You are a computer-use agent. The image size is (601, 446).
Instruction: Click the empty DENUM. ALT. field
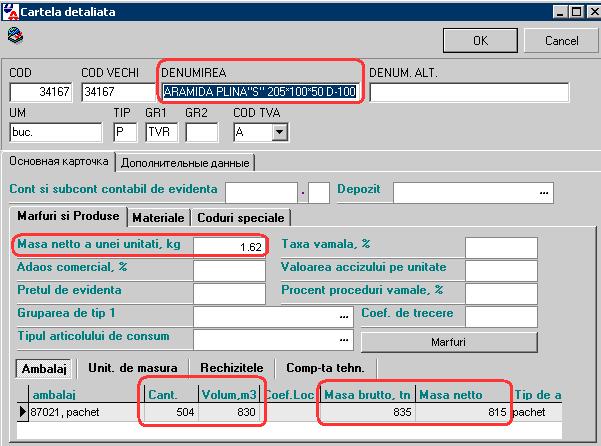click(469, 92)
